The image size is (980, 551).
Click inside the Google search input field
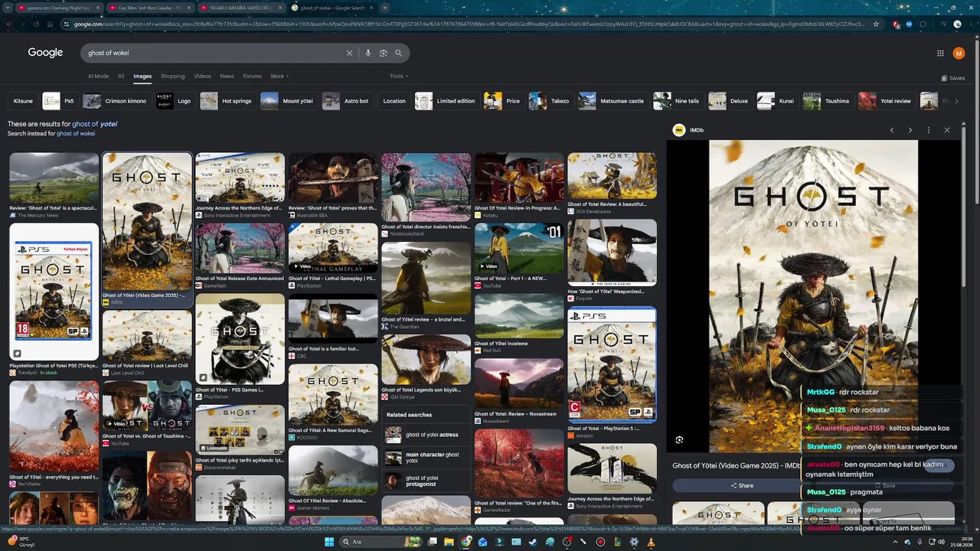[214, 54]
